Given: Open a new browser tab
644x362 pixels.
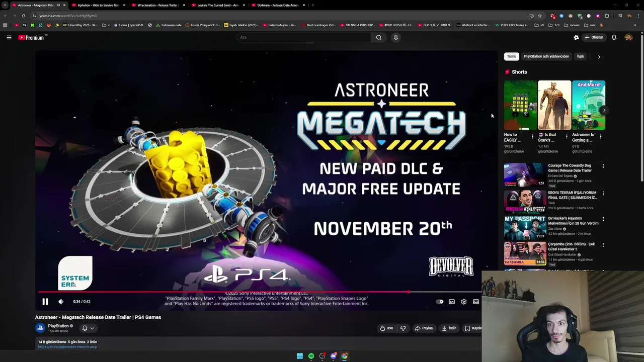Looking at the screenshot, I should [312, 5].
